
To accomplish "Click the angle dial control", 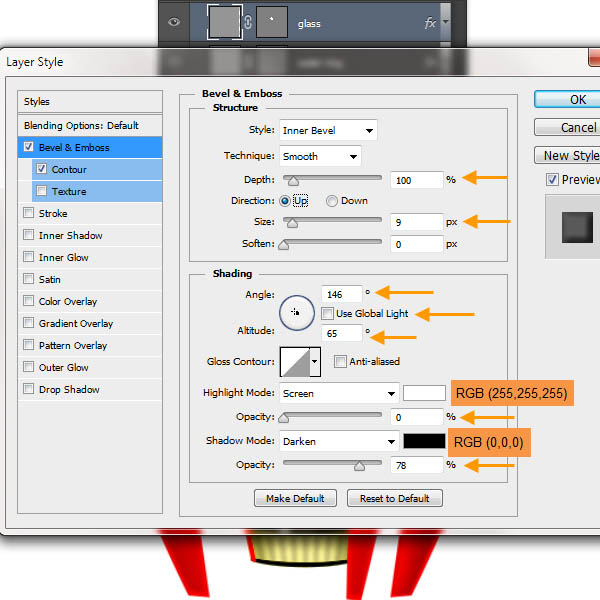I will (296, 312).
